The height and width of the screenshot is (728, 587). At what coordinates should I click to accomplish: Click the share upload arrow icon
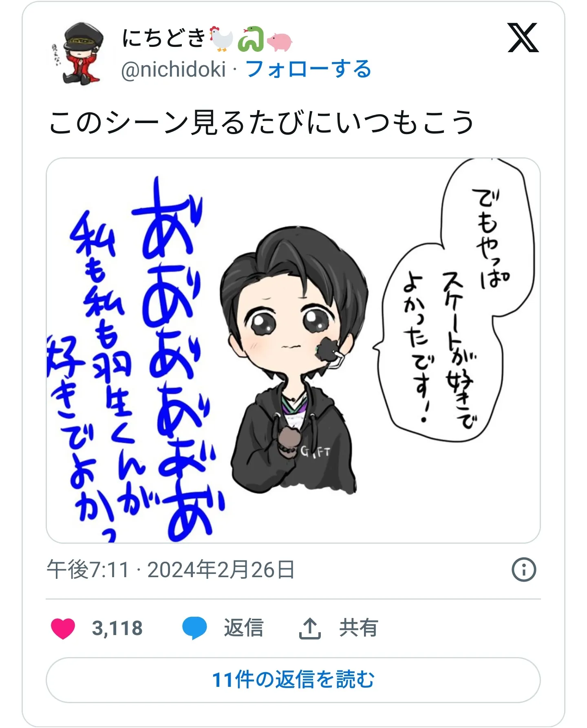(x=310, y=628)
